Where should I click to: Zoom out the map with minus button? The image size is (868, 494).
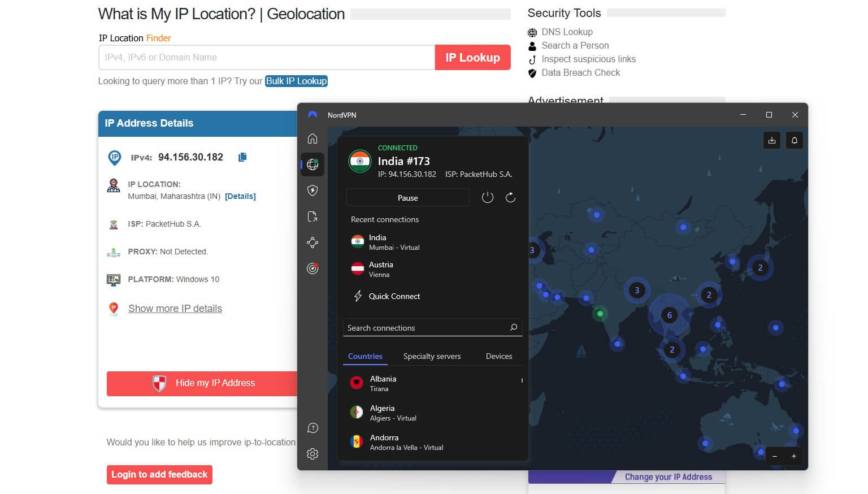[775, 456]
